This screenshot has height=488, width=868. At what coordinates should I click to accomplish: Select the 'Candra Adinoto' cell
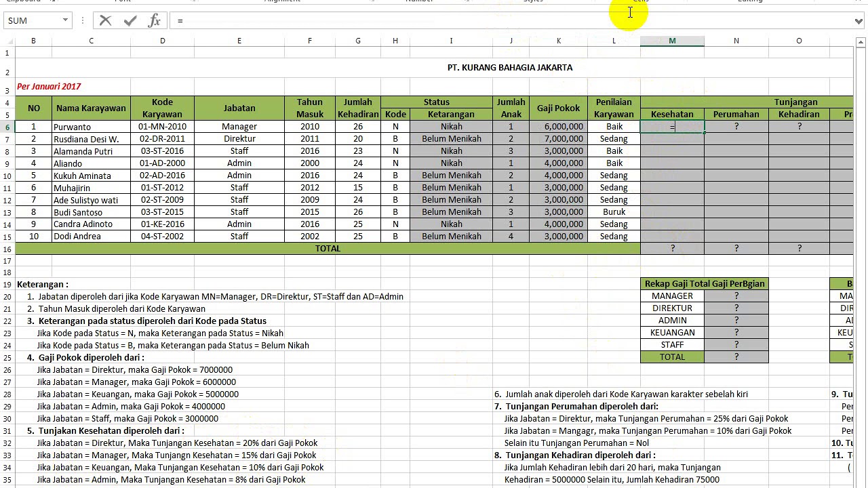click(91, 224)
